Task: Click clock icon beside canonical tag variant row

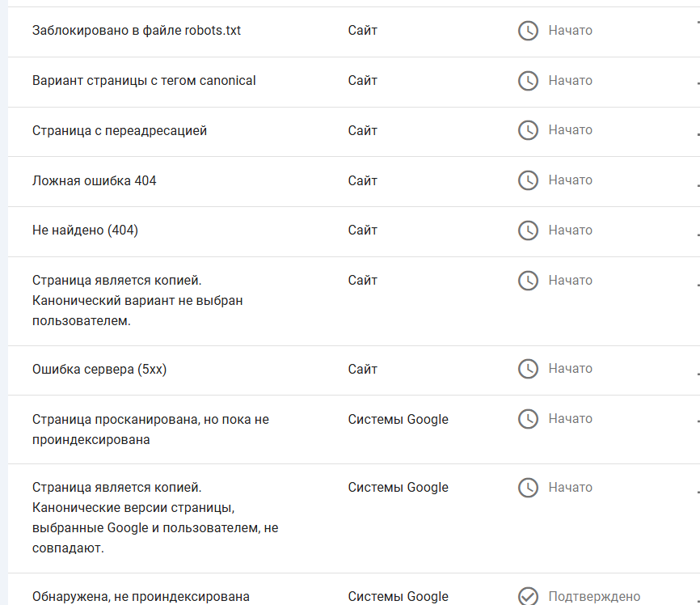Action: 528,81
